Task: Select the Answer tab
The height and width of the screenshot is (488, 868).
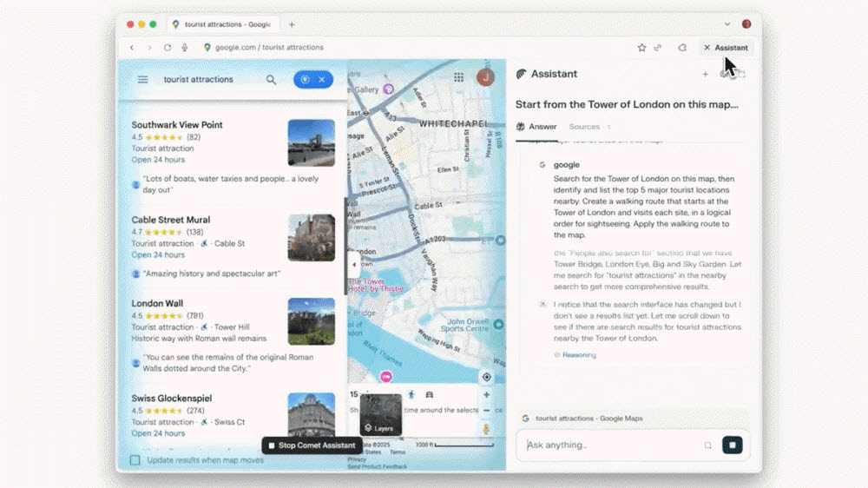Action: (537, 127)
